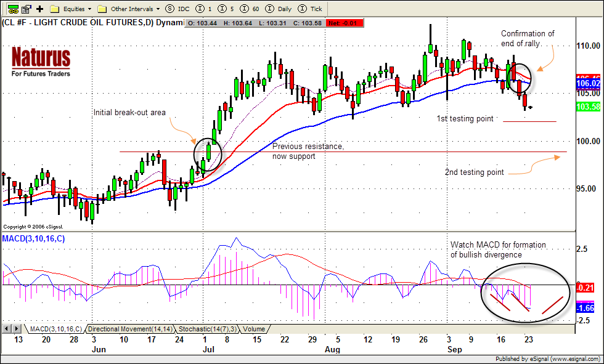Open the Stochastic(14(7),3) tab

pyautogui.click(x=207, y=329)
